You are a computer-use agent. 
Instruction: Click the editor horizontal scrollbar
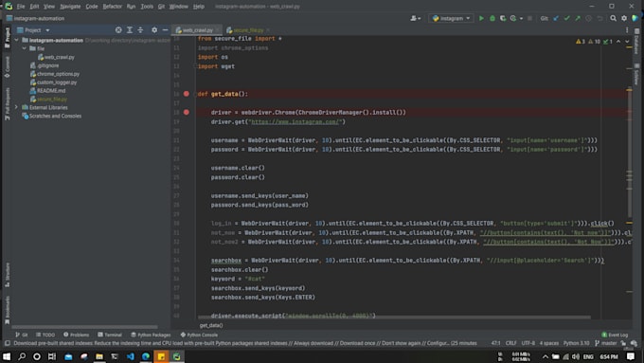pos(394,318)
